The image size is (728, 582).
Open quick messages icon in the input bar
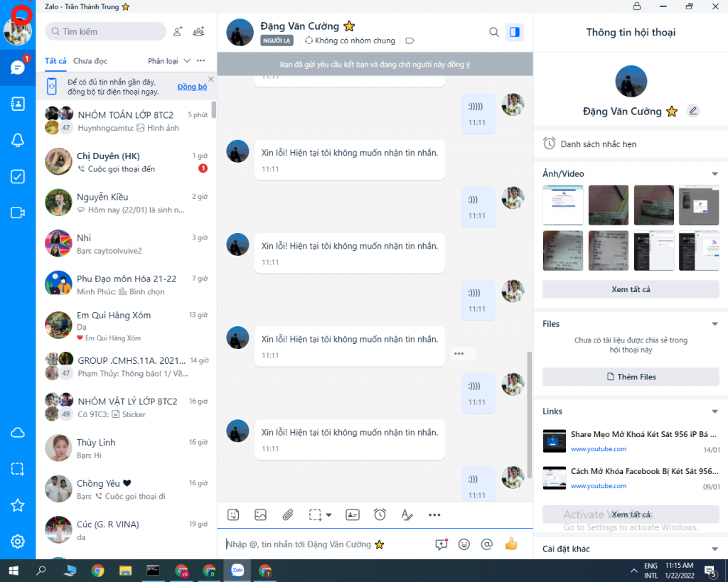(441, 544)
